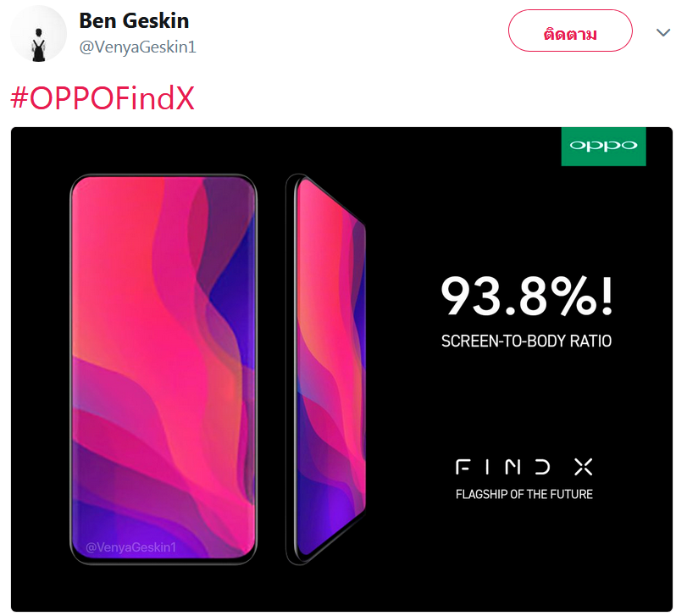Click the green OPPO logo badge
The width and height of the screenshot is (676, 616).
(x=603, y=147)
